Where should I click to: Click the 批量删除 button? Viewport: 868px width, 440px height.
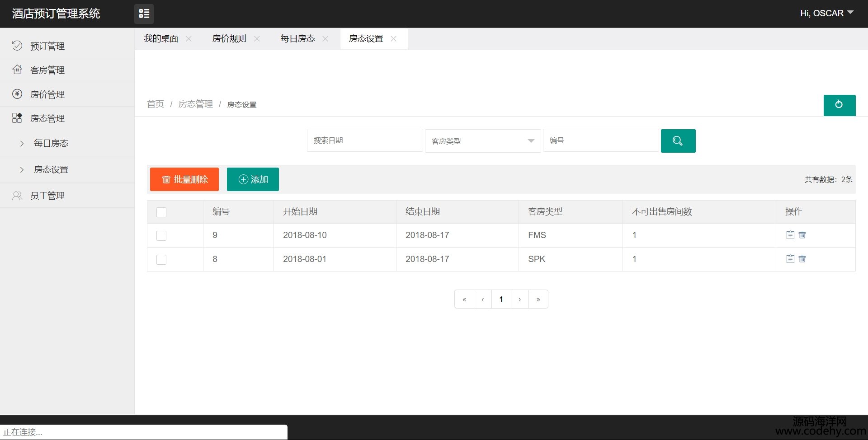pos(184,179)
